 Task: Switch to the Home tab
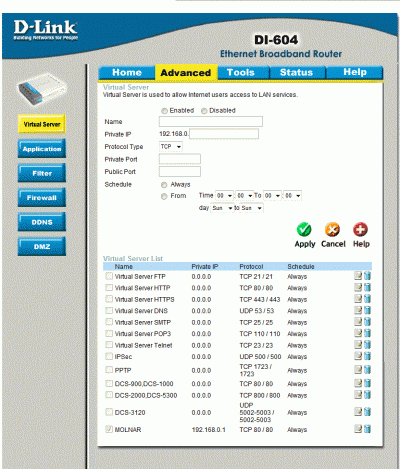tap(127, 72)
